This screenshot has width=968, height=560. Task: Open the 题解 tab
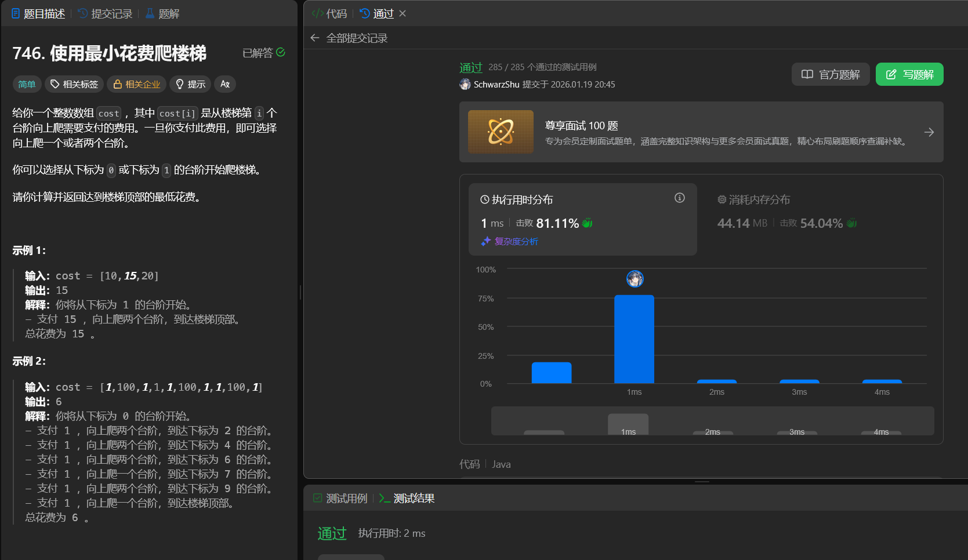162,13
